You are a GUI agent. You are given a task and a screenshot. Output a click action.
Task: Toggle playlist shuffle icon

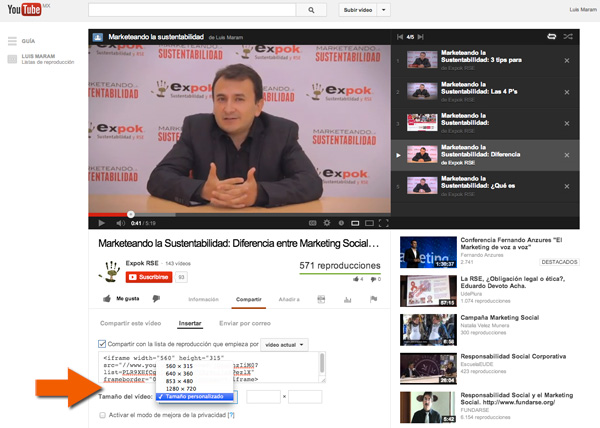point(568,37)
